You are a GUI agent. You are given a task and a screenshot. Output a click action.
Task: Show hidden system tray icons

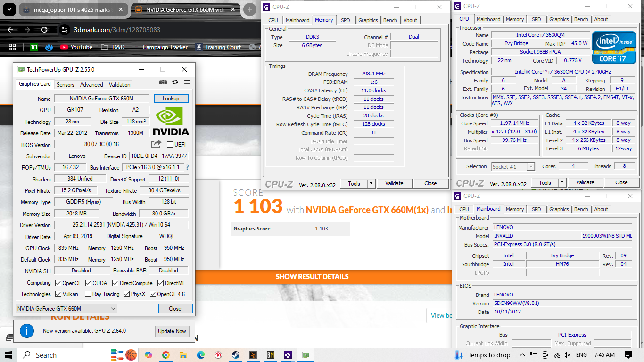pyautogui.click(x=522, y=355)
